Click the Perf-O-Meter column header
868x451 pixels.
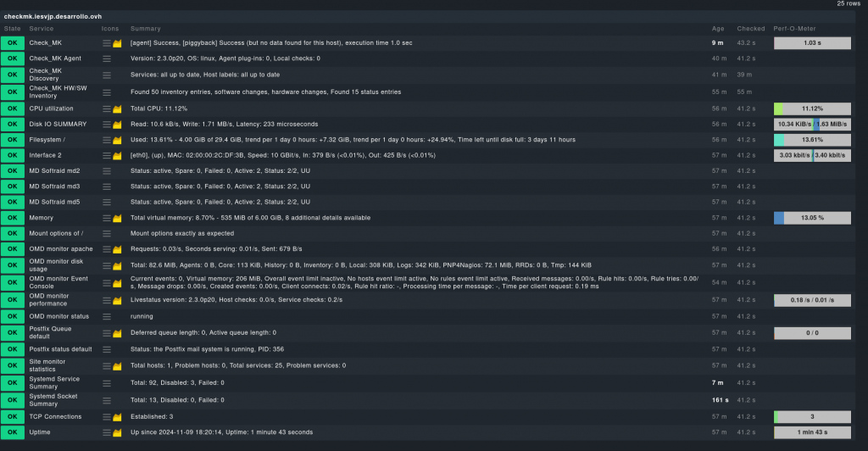click(x=793, y=29)
